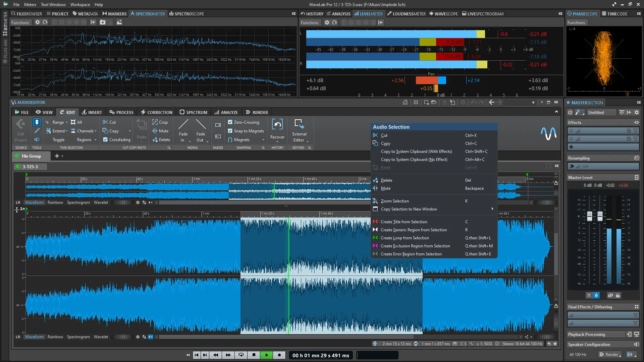
Task: Click the left Master Level fader
Action: [x=589, y=216]
